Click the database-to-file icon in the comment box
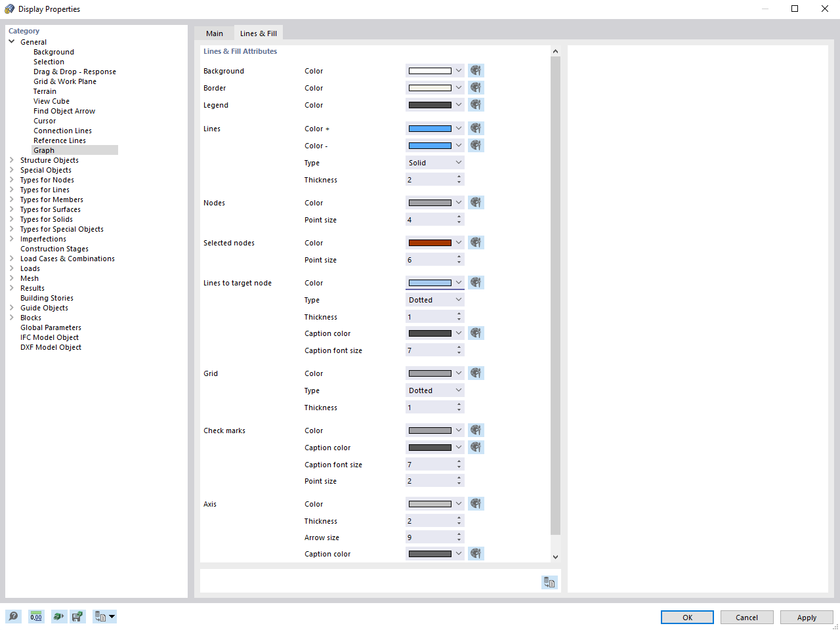 coord(549,581)
